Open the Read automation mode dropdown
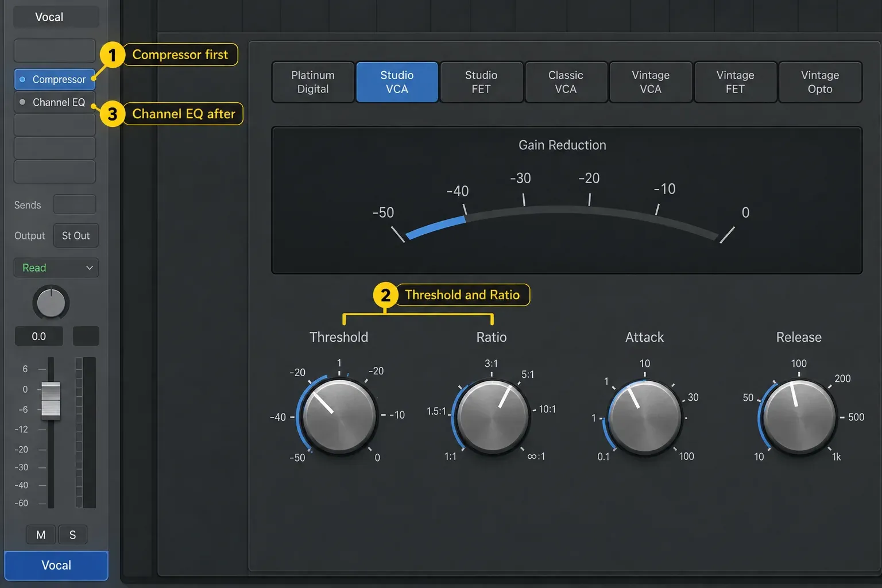The width and height of the screenshot is (882, 588). click(x=56, y=268)
